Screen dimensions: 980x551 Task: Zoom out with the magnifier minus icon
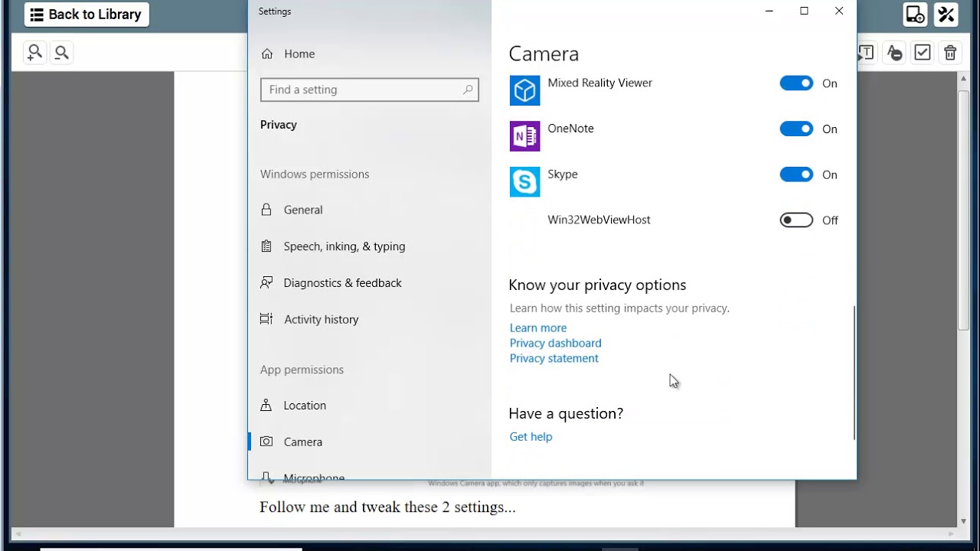62,52
